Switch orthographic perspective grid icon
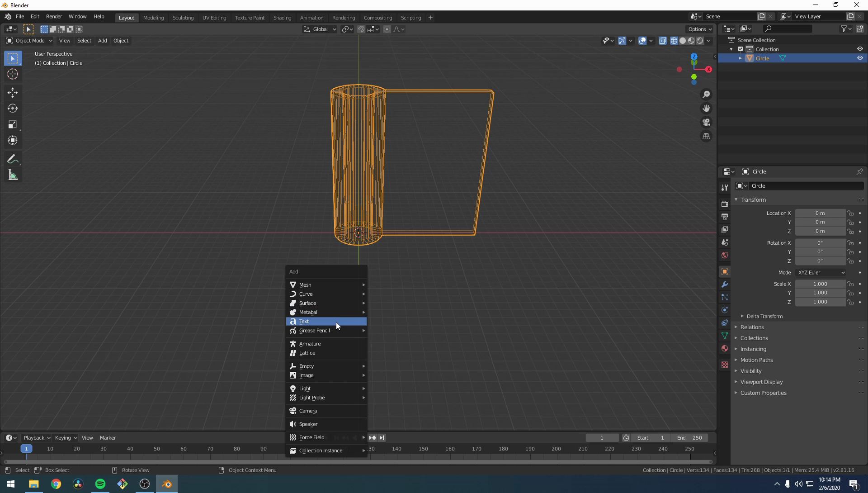Screen dimensions: 868x493 (x=706, y=137)
